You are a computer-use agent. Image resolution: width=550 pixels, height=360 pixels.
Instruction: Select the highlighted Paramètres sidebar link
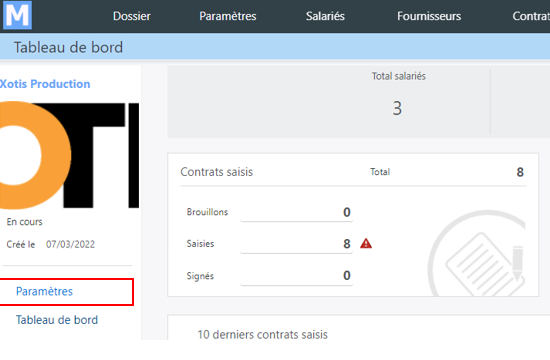click(x=45, y=291)
